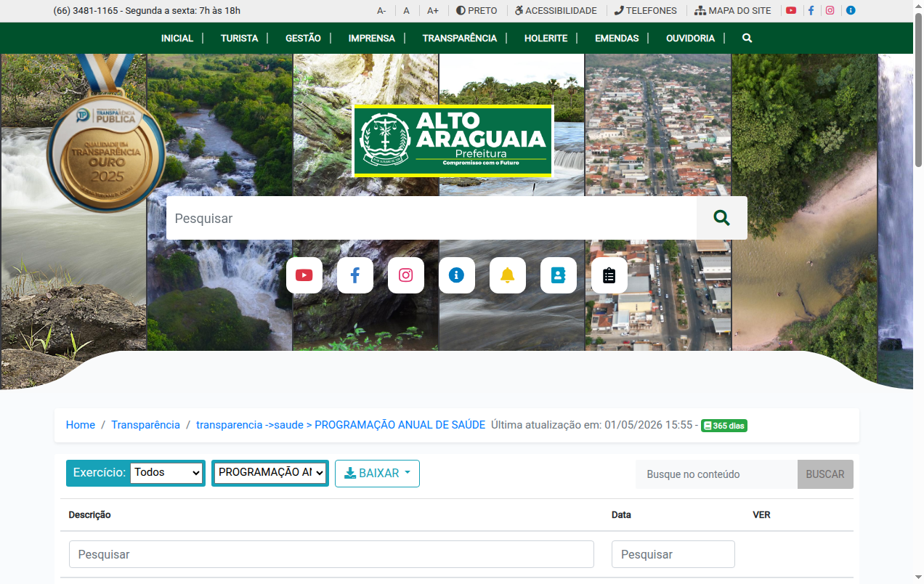Open ACESSIBILIDADE link
This screenshot has height=584, width=924.
[556, 11]
